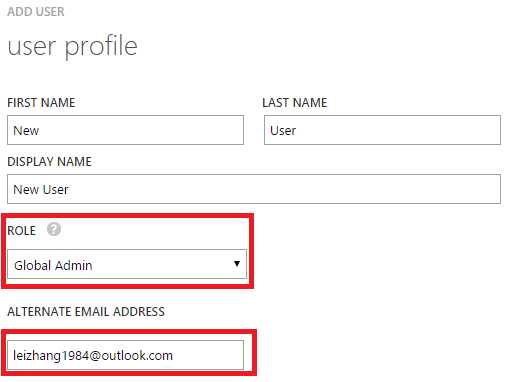The image size is (505, 382).
Task: Click the DISPLAY NAME label
Action: [x=49, y=162]
